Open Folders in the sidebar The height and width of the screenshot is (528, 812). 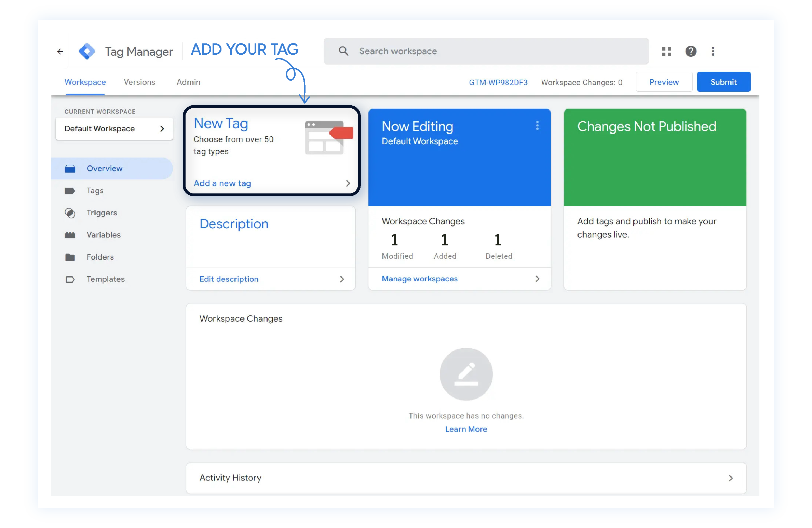click(100, 257)
